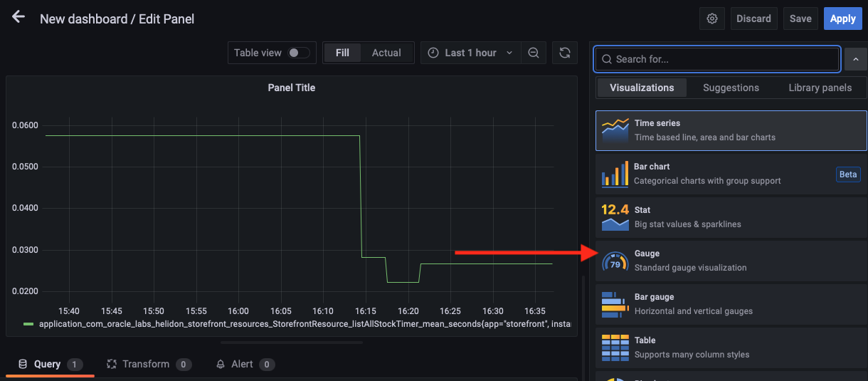Switch to the Visualizations tab
Image resolution: width=868 pixels, height=381 pixels.
point(642,88)
